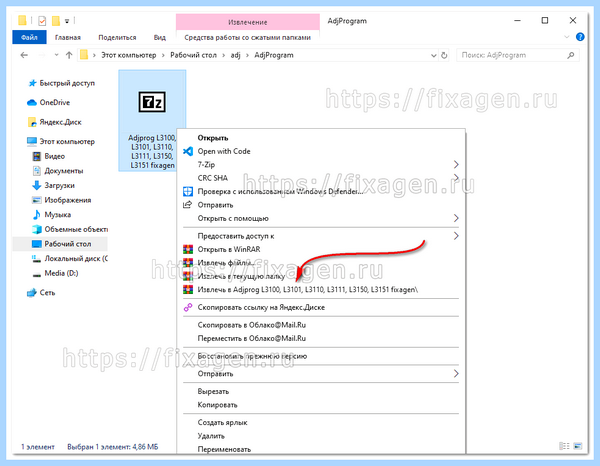Select Рабочий стол in navigation pane

tap(60, 244)
